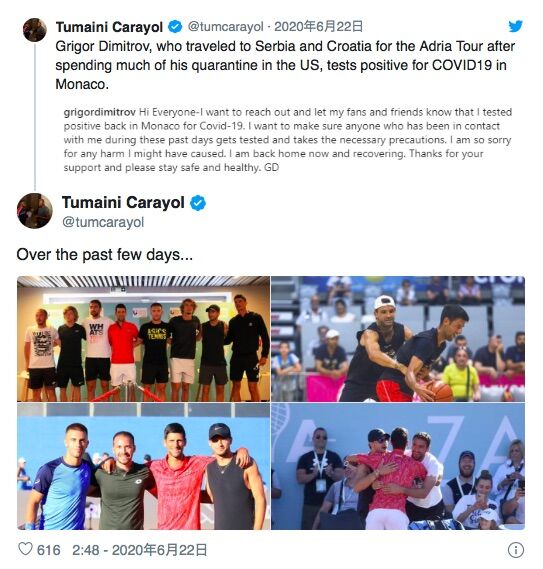543x569 pixels.
Task: Click verified badge beside top Tumaini Carayol name
Action: 175,26
